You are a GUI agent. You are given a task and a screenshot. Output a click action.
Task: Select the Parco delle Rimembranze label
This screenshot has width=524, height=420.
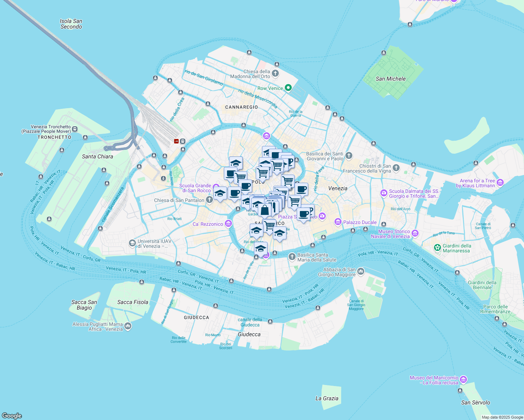coord(495,309)
